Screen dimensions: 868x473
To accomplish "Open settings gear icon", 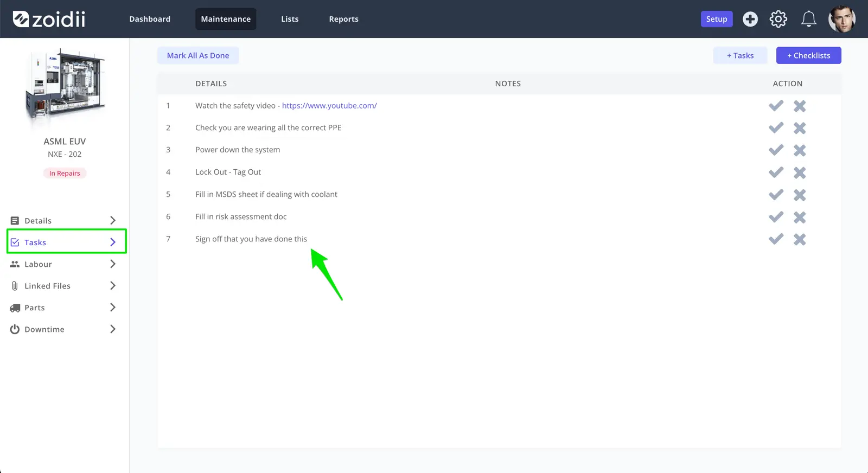I will pyautogui.click(x=778, y=19).
